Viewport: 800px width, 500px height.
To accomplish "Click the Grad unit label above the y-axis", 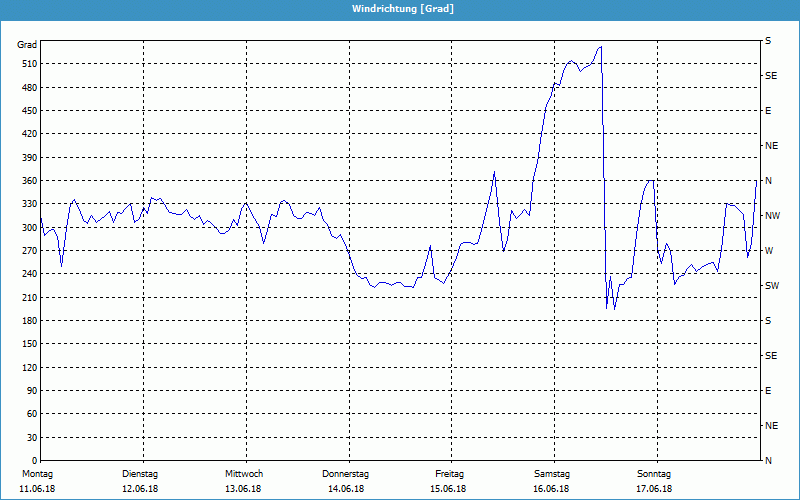I will 27,45.
